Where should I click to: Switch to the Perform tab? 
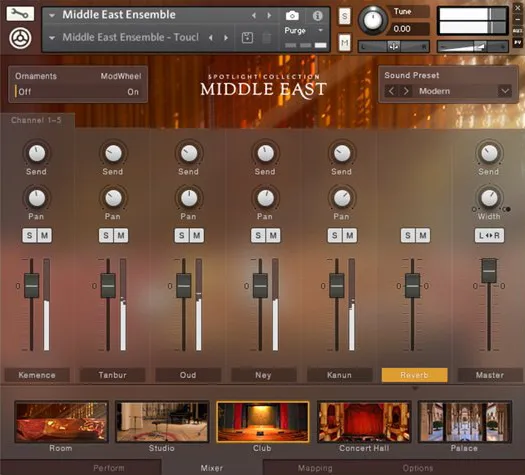click(x=109, y=468)
